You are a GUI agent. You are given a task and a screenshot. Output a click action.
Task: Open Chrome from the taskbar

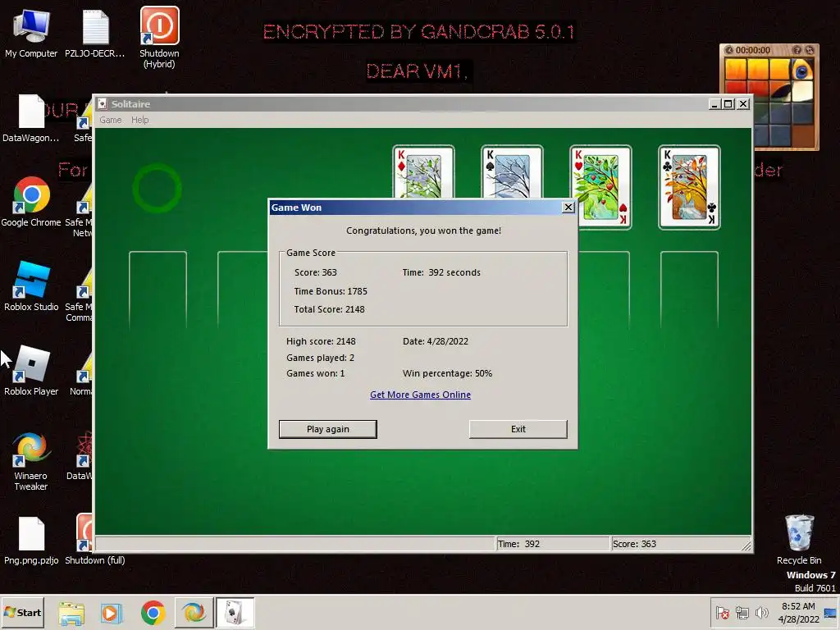(153, 613)
